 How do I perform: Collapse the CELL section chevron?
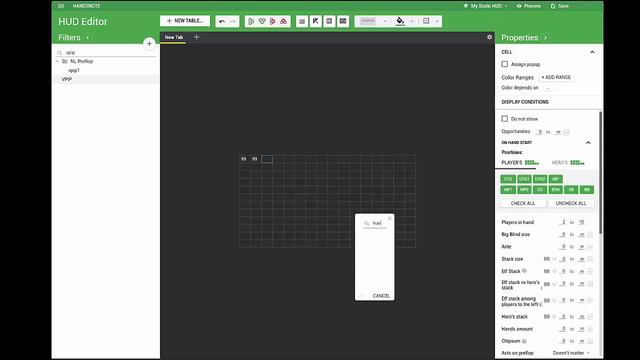pos(592,52)
